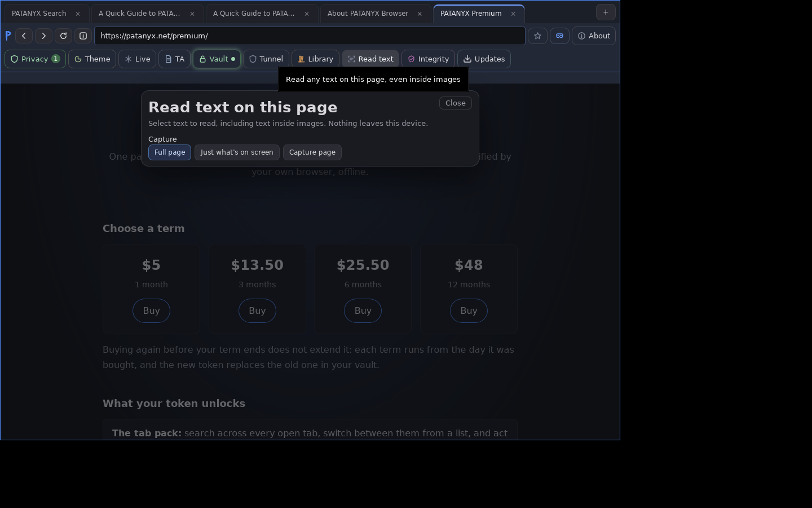Close the About PATANYX Browser tab
This screenshot has height=508, width=812.
pyautogui.click(x=420, y=14)
